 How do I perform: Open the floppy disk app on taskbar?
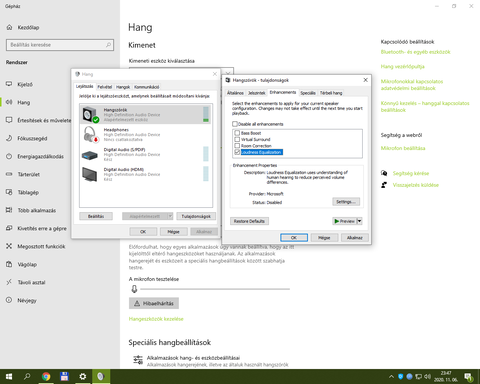pos(64,377)
